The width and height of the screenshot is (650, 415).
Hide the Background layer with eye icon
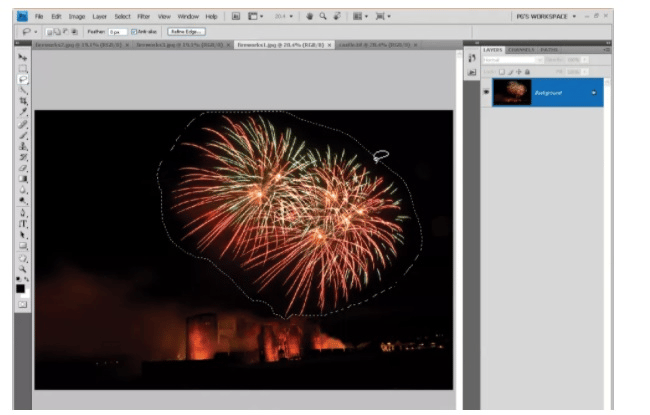click(x=486, y=92)
